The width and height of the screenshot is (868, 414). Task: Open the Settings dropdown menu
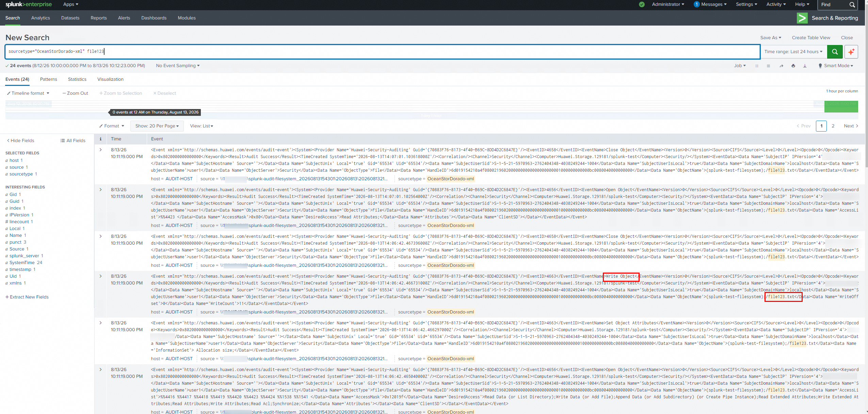tap(746, 4)
